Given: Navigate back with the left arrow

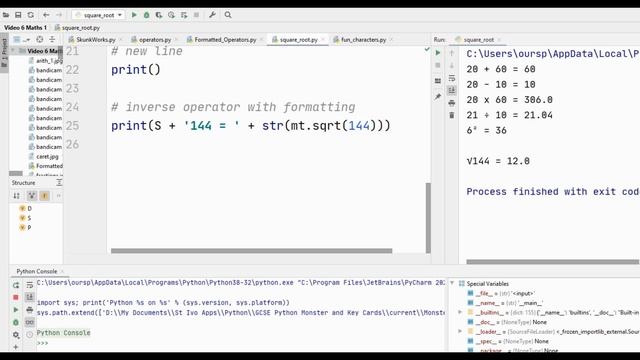Looking at the screenshot, I should (46, 15).
